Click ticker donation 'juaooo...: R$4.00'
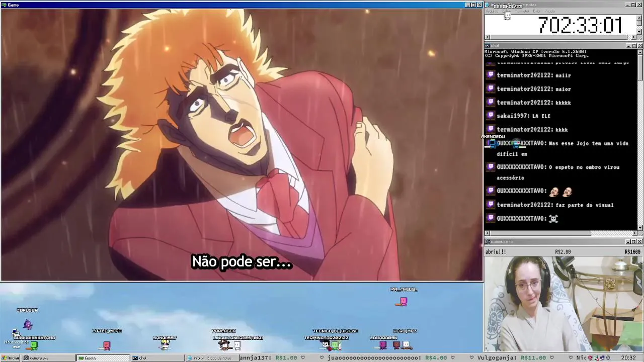 (387, 358)
